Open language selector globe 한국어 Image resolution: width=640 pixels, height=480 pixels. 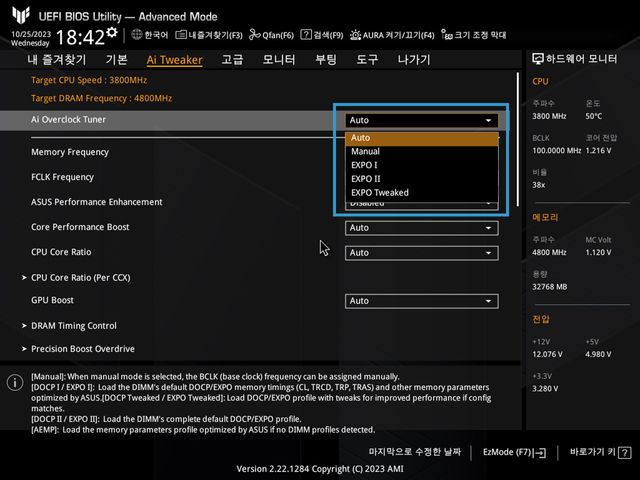click(x=150, y=35)
